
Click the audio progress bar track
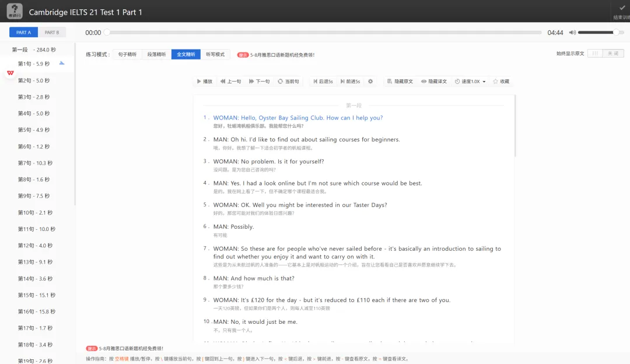click(x=324, y=33)
